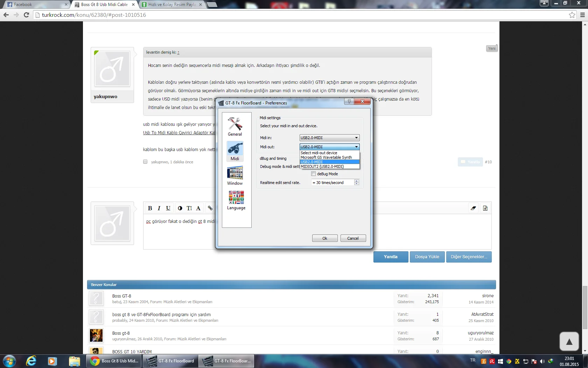Click the Yanıtla reply button
The image size is (588, 368).
[391, 257]
